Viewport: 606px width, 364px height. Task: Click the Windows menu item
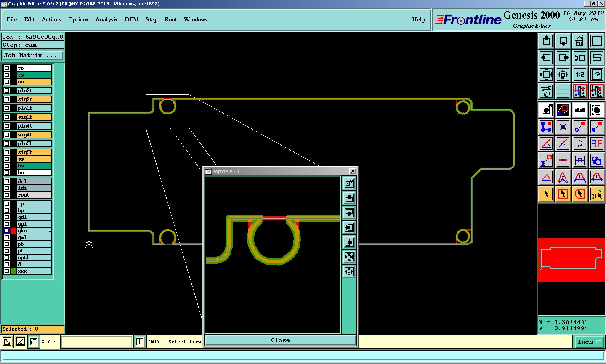click(196, 20)
